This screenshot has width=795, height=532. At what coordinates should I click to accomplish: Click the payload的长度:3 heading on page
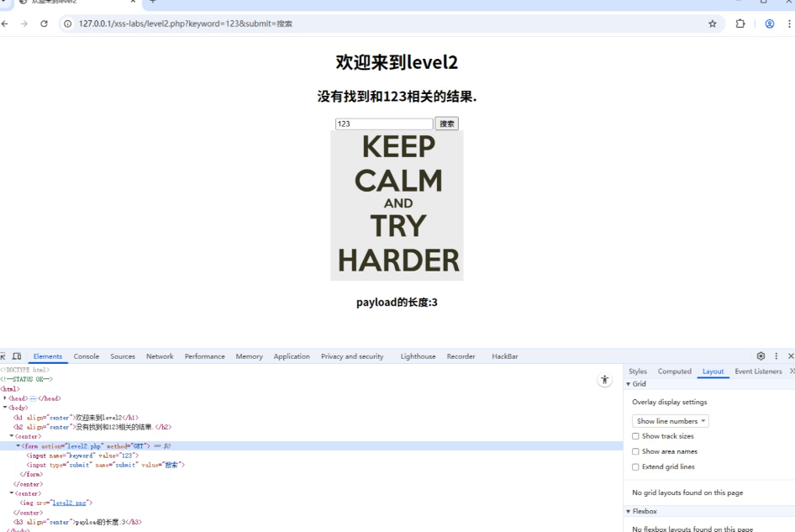[397, 303]
